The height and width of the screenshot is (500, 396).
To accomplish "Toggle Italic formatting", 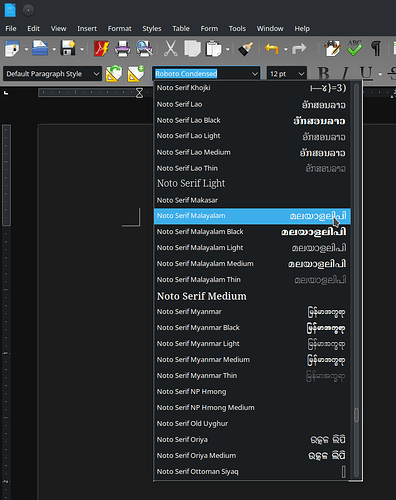I will pos(345,73).
